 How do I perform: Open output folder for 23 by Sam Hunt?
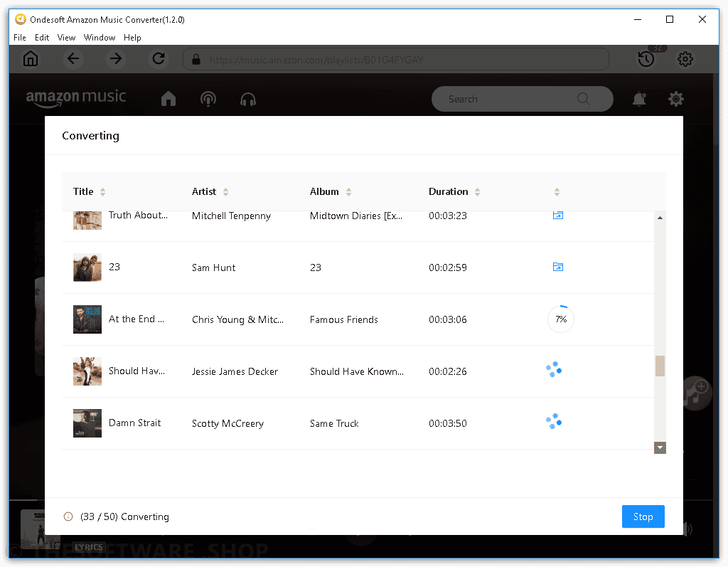(x=557, y=267)
